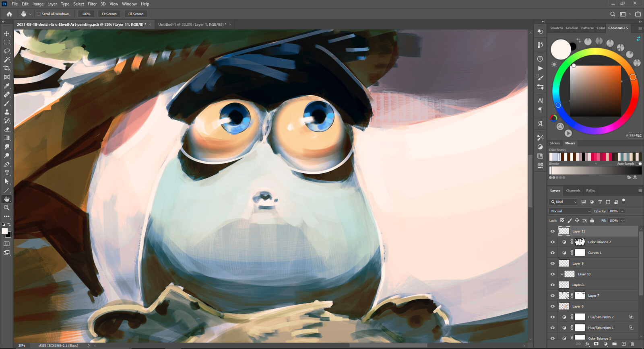Viewport: 644px width, 349px height.
Task: Select the Smudge tool
Action: point(7,147)
